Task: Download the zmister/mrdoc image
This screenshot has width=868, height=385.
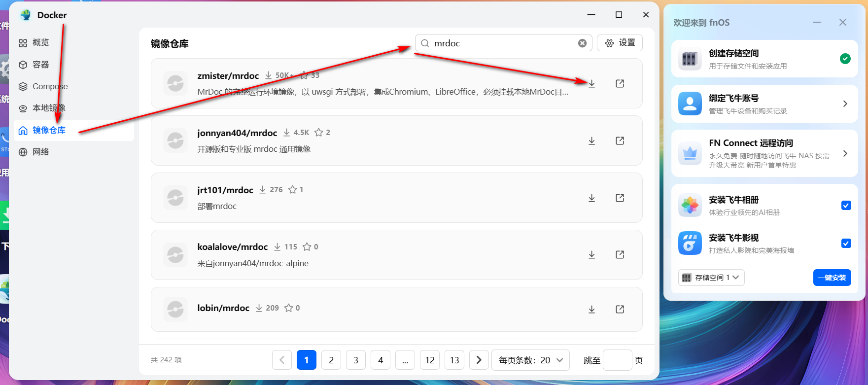Action: pyautogui.click(x=591, y=84)
